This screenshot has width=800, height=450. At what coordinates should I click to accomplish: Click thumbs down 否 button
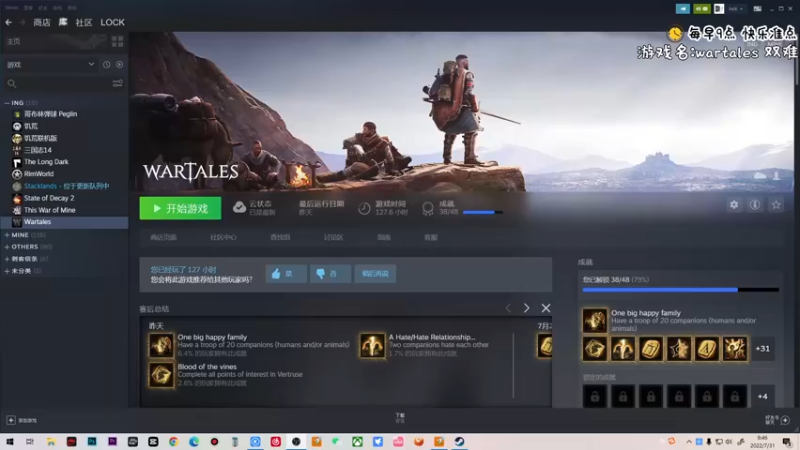tap(330, 274)
